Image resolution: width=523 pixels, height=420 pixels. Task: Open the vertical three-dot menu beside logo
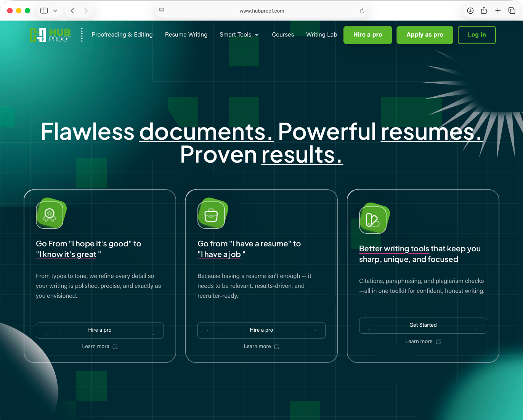pyautogui.click(x=82, y=35)
